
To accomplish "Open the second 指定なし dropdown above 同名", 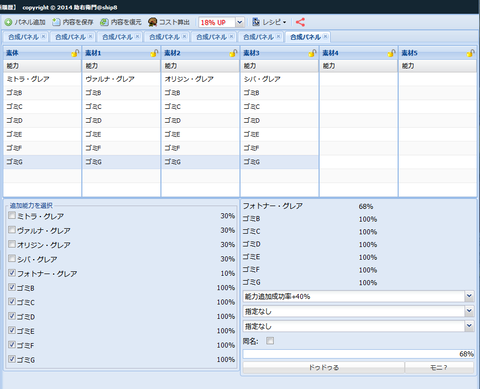I will pos(469,326).
